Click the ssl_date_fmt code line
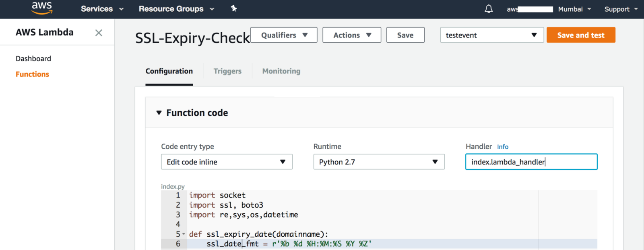 click(x=289, y=244)
